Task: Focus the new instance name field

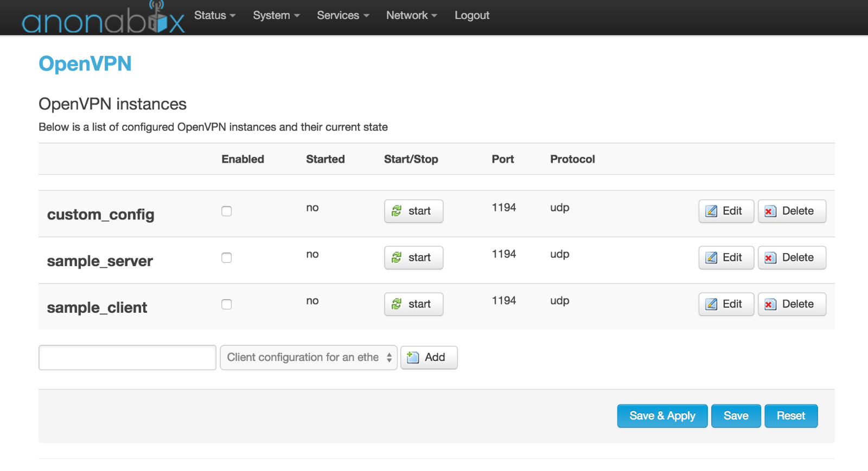Action: coord(127,358)
